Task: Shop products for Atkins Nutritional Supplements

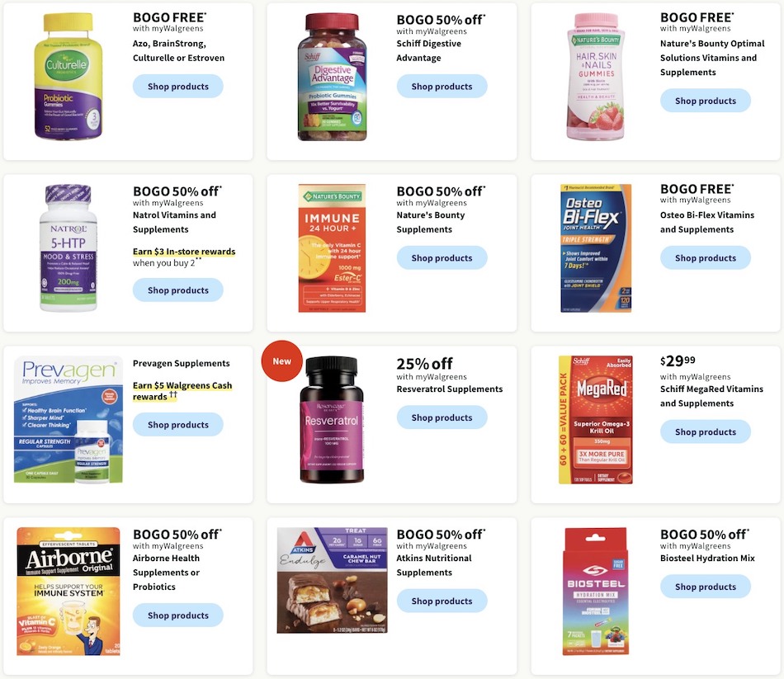Action: pyautogui.click(x=442, y=601)
